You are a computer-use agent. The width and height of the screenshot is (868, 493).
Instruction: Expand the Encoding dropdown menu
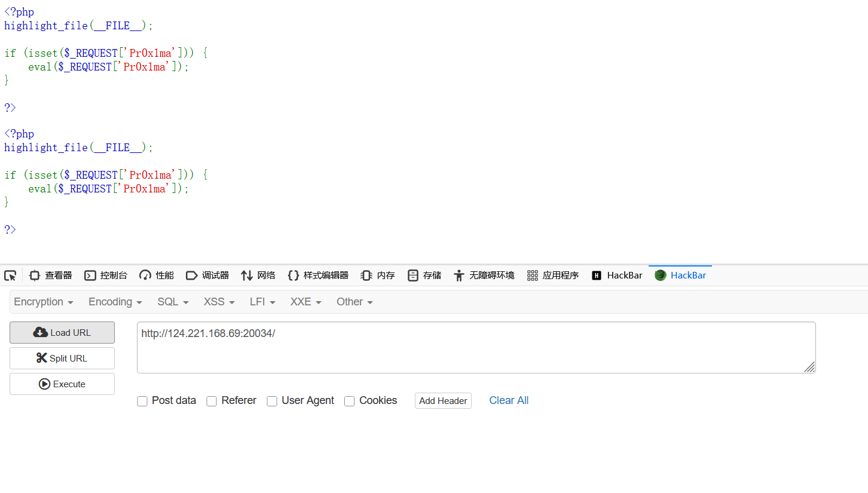pyautogui.click(x=115, y=302)
